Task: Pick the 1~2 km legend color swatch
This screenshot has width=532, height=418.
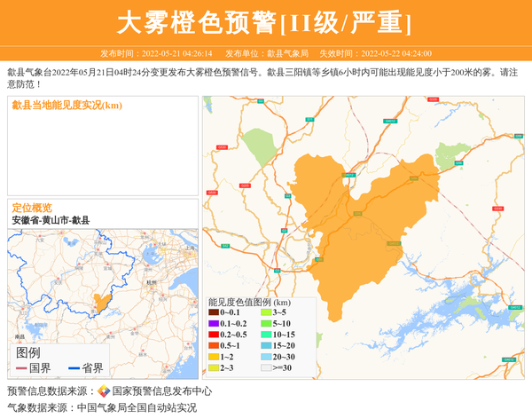Action: pos(214,357)
